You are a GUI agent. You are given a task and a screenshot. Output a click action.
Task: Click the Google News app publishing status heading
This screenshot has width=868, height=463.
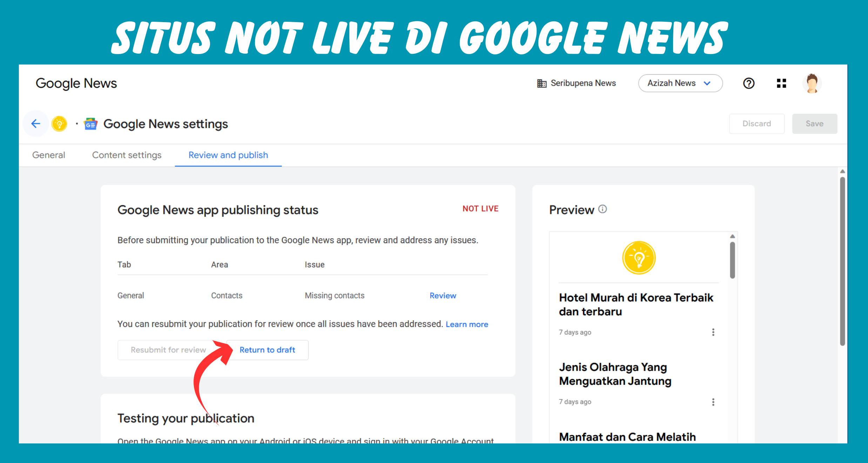pyautogui.click(x=218, y=210)
